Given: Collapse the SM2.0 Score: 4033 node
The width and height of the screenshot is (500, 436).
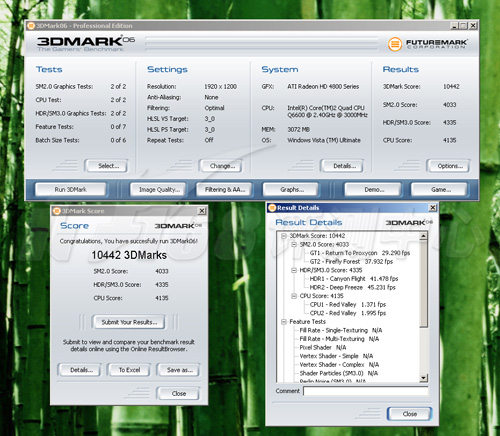Looking at the screenshot, I should coord(294,245).
